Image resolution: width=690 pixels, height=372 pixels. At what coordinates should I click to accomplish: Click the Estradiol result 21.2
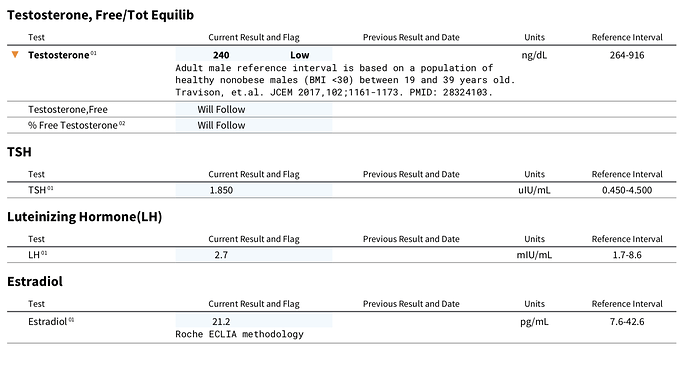click(x=221, y=321)
